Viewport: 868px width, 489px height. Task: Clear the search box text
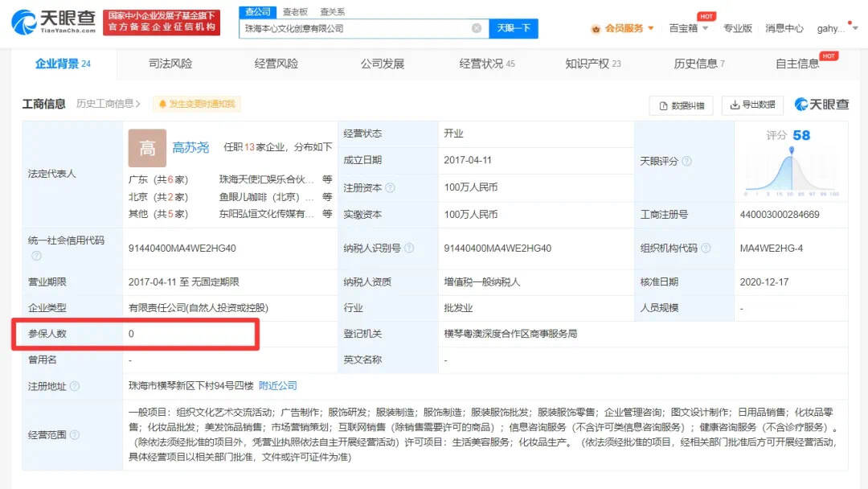(477, 27)
